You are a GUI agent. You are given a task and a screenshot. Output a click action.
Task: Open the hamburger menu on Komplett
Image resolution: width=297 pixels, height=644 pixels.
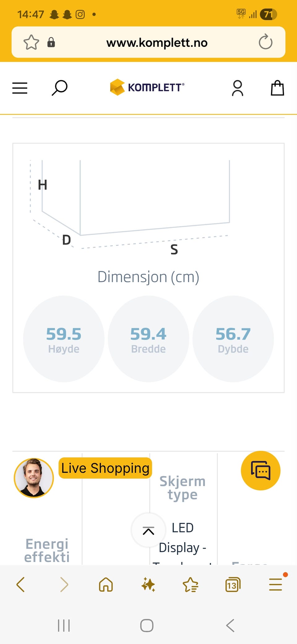click(x=20, y=88)
